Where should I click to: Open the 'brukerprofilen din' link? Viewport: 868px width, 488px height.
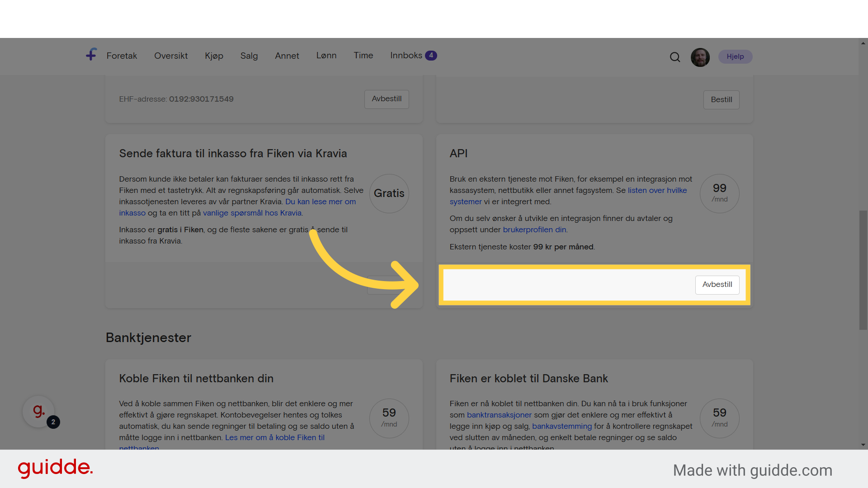tap(534, 230)
